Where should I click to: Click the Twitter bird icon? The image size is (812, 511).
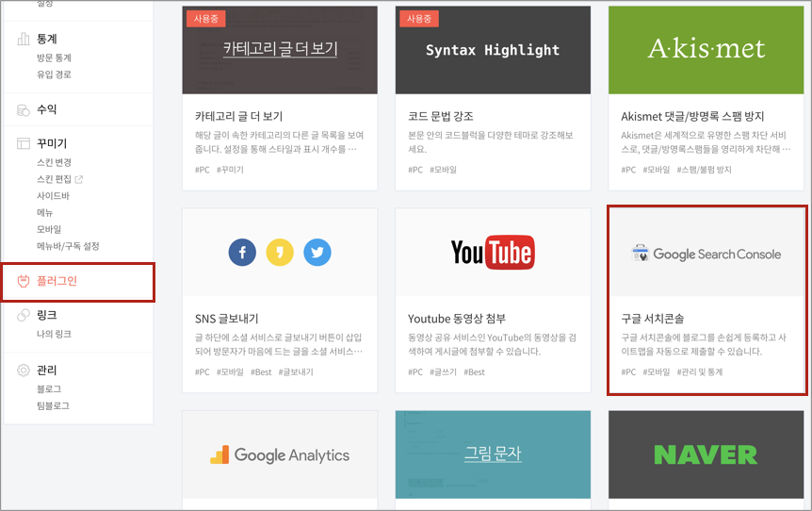click(x=317, y=253)
